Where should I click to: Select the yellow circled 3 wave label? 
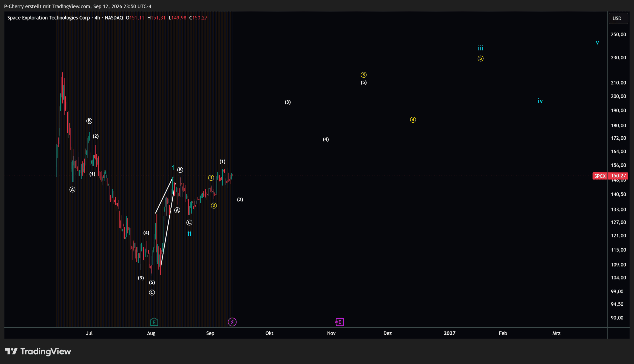pyautogui.click(x=363, y=75)
